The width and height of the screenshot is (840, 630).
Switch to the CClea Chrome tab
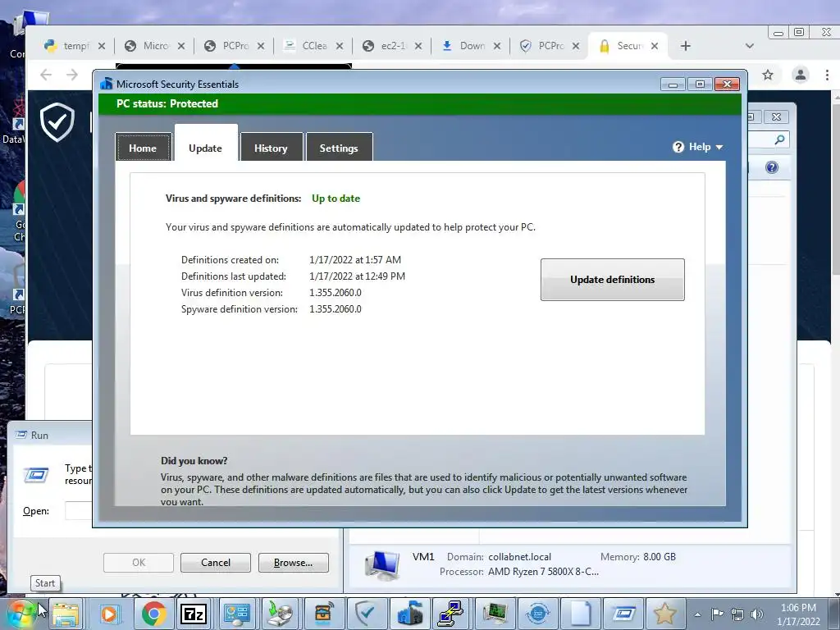pos(314,46)
